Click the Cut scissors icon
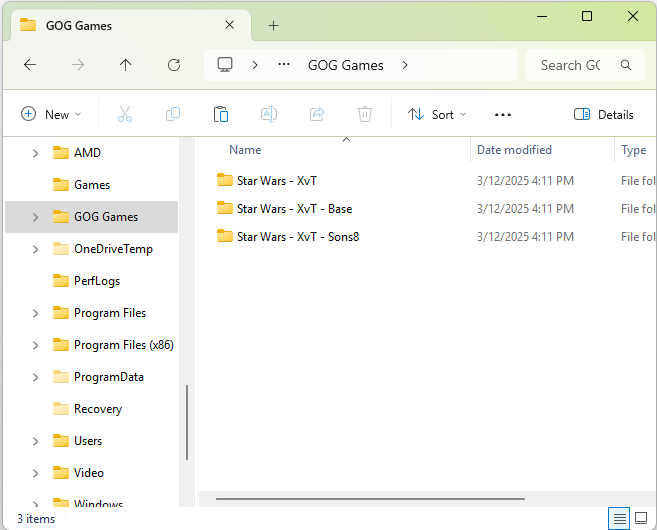This screenshot has width=657, height=530. [x=125, y=115]
